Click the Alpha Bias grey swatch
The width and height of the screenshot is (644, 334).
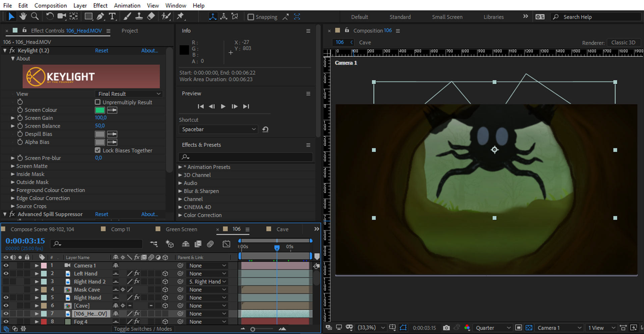click(100, 142)
